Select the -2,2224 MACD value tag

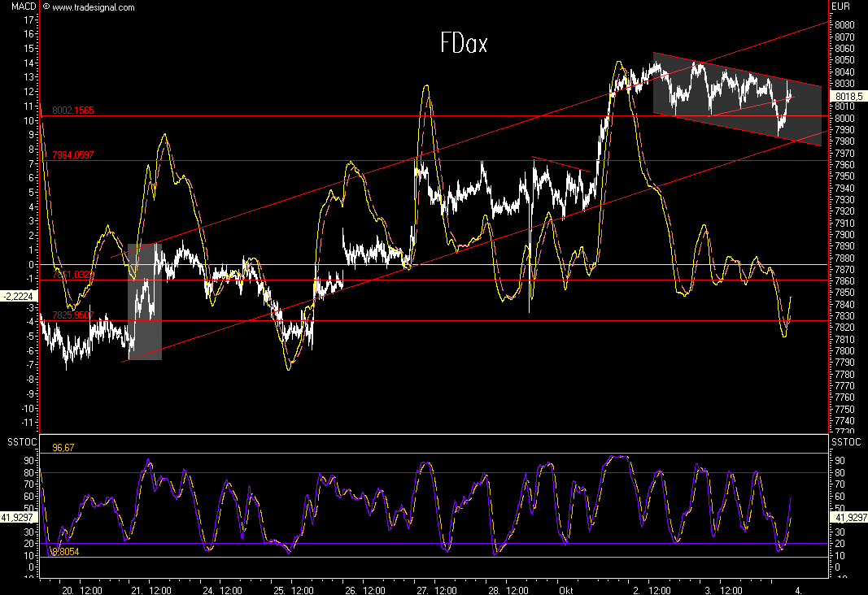coord(20,297)
